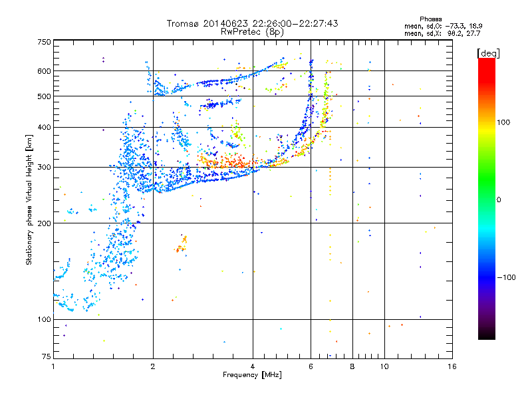Click the '10' frequency tick label
532x399 pixels.
click(x=384, y=366)
